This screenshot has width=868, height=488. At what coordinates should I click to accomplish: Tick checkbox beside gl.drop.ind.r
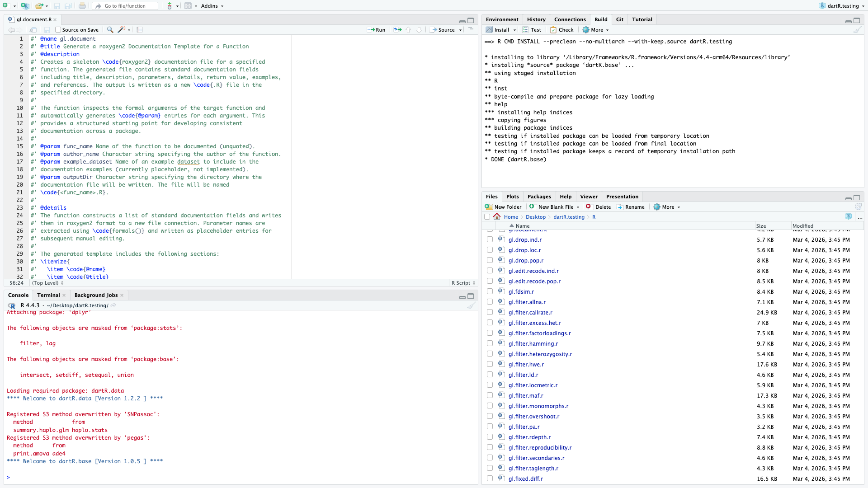[x=490, y=239]
